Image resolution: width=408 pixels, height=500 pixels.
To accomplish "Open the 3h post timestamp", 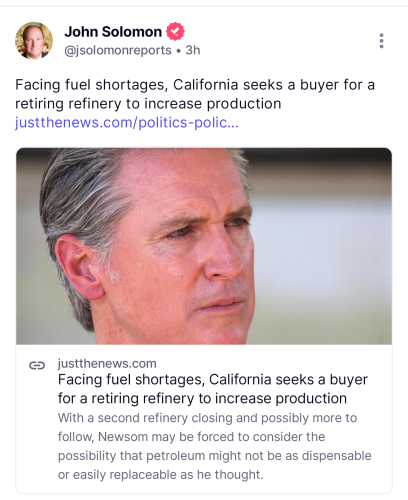I will (193, 50).
